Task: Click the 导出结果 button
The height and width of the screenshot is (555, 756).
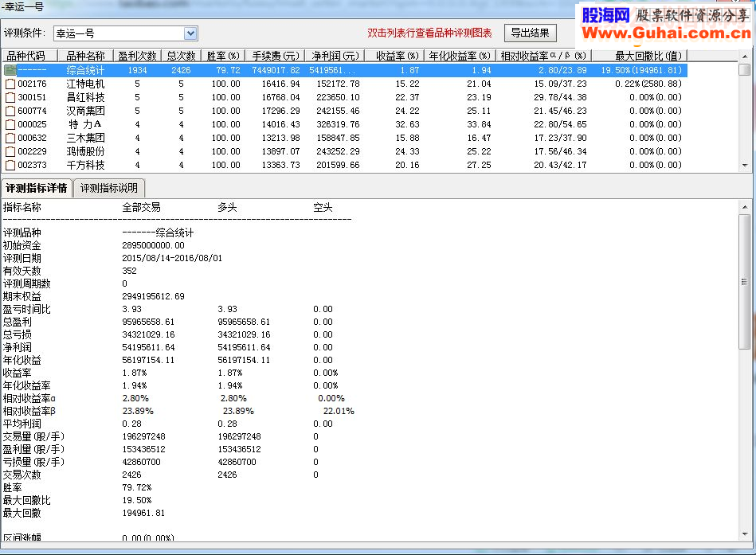Action: [531, 33]
